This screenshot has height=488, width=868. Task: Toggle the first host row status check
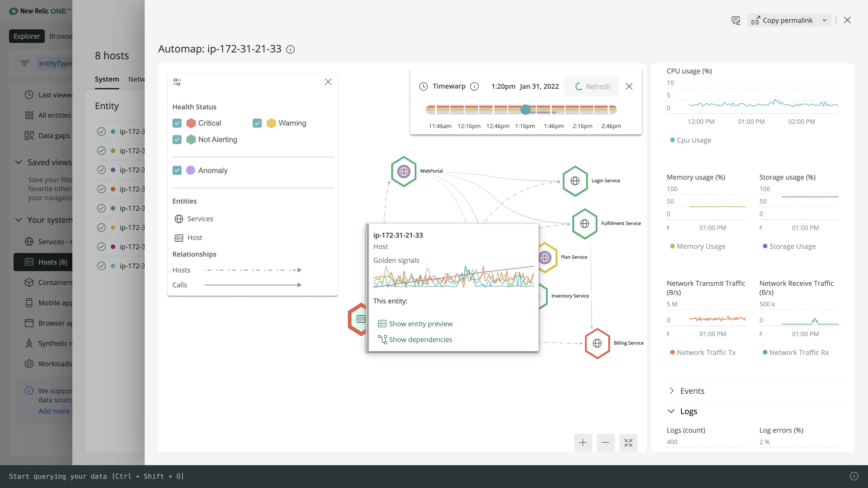point(101,132)
